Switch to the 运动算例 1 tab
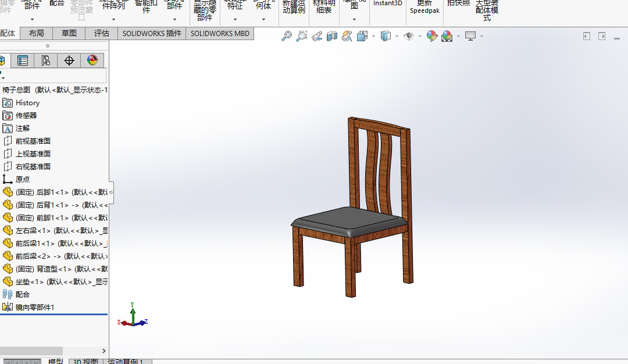 click(x=126, y=361)
